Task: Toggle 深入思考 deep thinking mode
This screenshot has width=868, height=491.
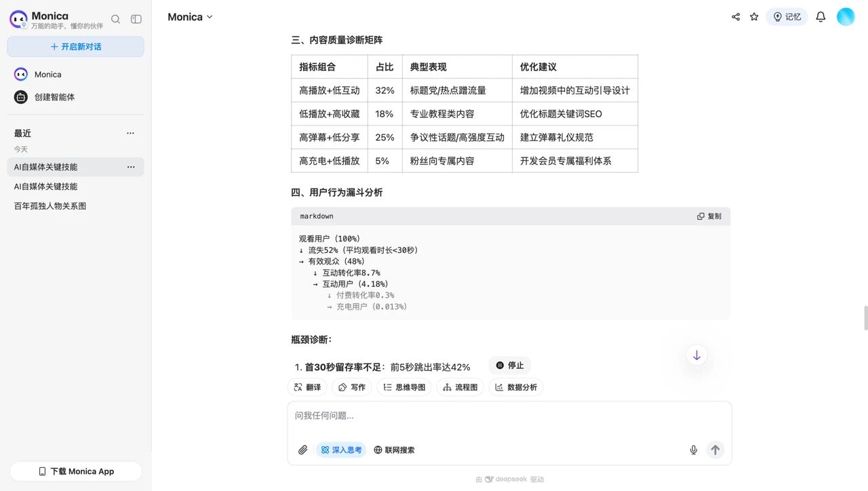Action: pos(341,450)
